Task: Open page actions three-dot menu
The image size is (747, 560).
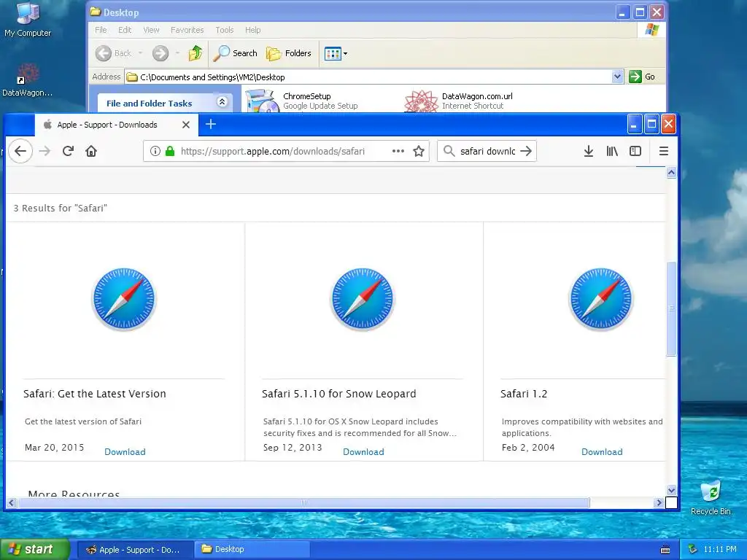Action: click(398, 151)
